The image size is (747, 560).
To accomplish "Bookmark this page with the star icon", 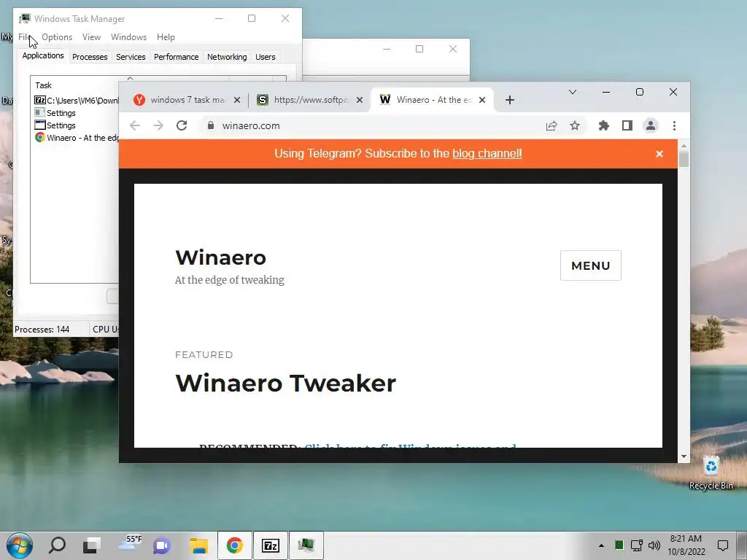I will [575, 125].
